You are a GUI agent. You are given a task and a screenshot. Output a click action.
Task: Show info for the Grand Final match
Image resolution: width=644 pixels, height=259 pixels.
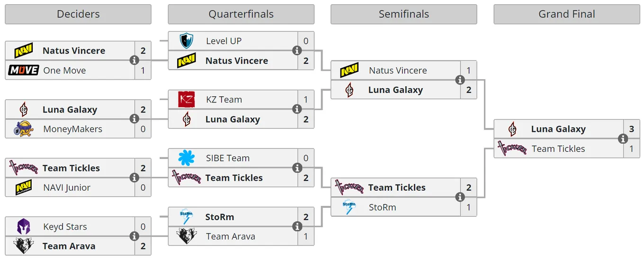click(623, 139)
